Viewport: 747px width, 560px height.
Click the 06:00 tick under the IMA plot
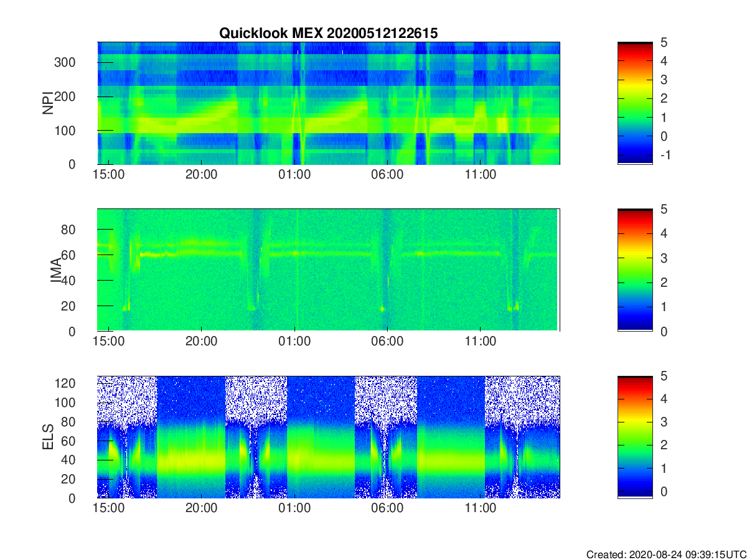click(387, 342)
